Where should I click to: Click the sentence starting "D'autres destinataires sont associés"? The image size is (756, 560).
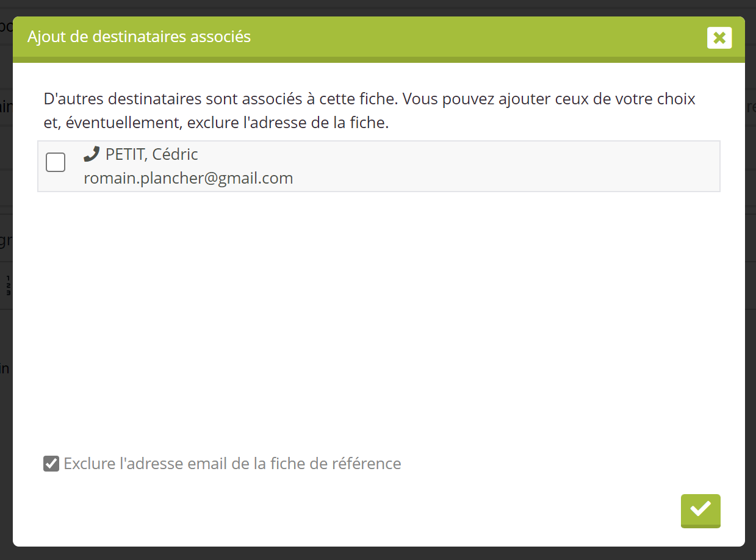pos(369,99)
